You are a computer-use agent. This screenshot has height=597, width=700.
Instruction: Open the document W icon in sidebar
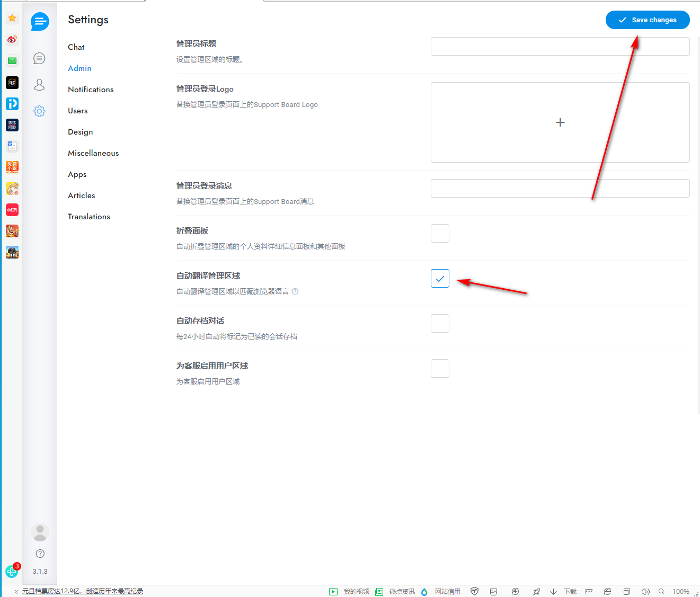point(12,146)
